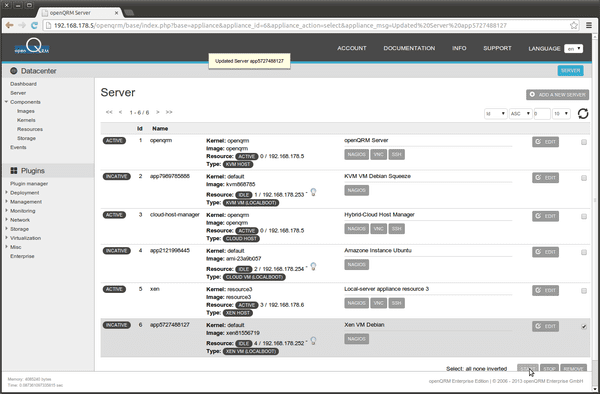The width and height of the screenshot is (600, 394).
Task: Click the offset input field
Action: 542,114
